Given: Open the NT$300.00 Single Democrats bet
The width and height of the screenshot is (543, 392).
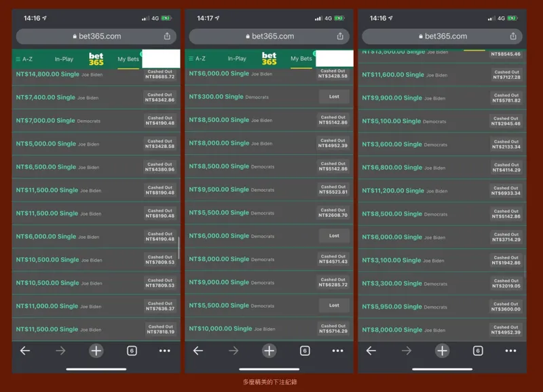Looking at the screenshot, I should [269, 97].
